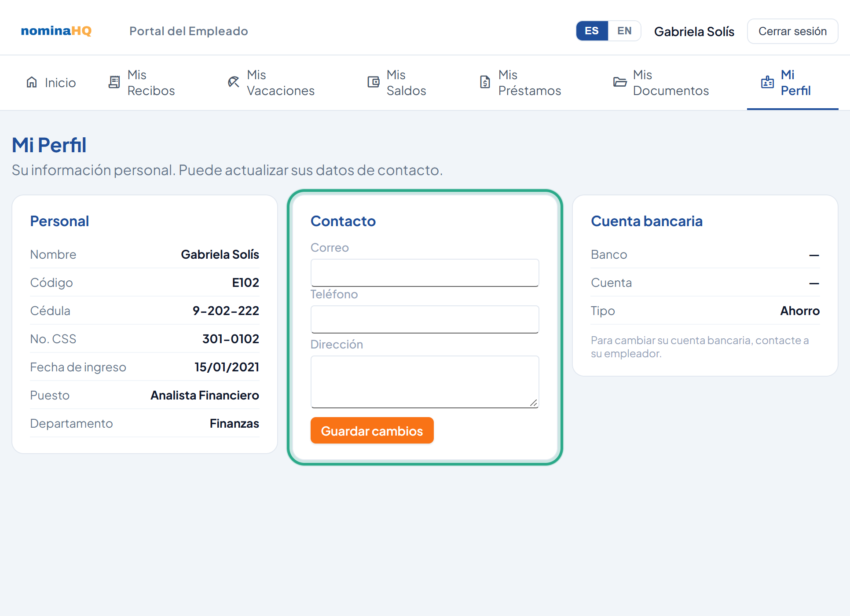850x616 pixels.
Task: Click Guardar cambios button
Action: pyautogui.click(x=372, y=430)
